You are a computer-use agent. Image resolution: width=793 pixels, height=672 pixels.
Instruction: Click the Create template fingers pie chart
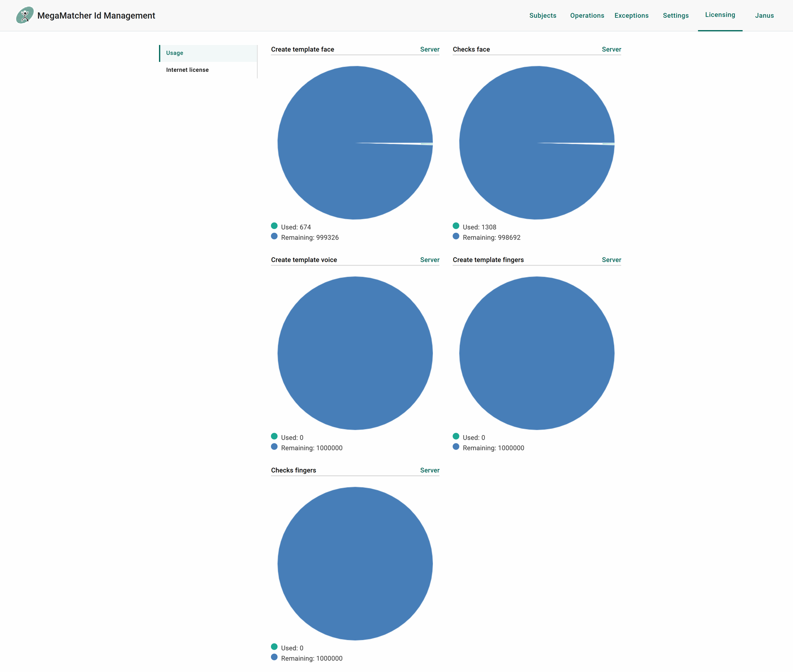coord(537,353)
